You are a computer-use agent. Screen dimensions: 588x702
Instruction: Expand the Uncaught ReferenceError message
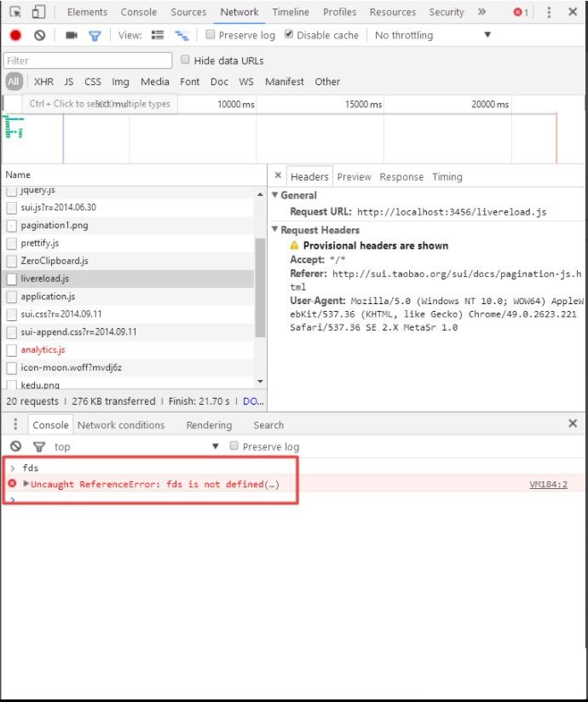(x=26, y=484)
